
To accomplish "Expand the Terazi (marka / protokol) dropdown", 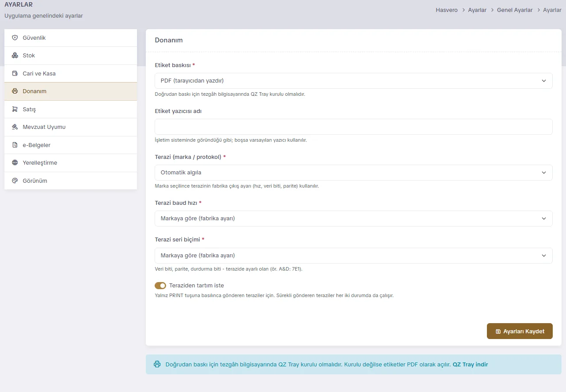I will 353,173.
